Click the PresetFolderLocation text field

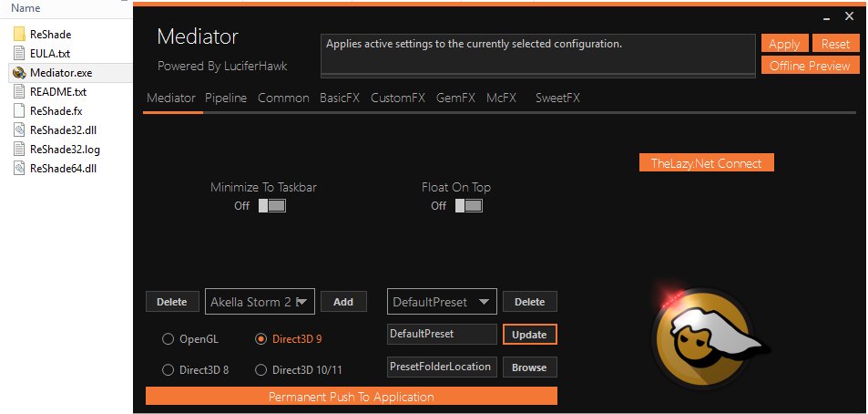(x=442, y=367)
